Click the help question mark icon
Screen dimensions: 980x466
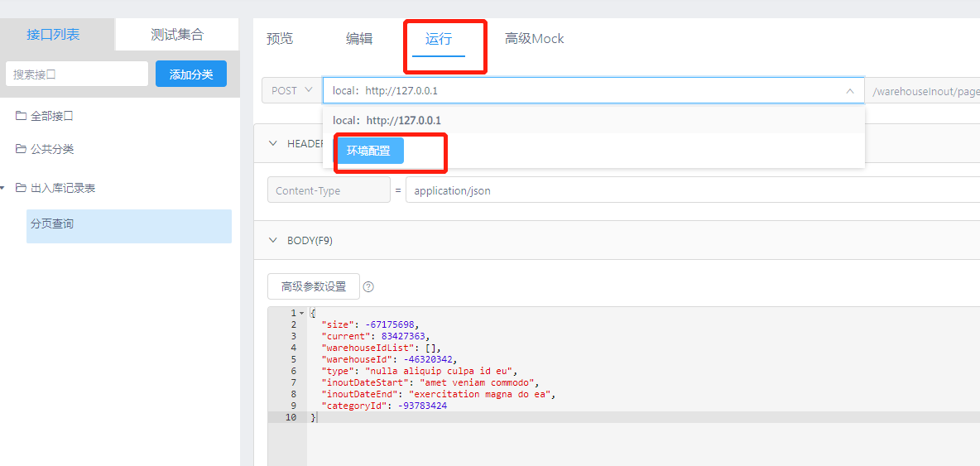(369, 286)
